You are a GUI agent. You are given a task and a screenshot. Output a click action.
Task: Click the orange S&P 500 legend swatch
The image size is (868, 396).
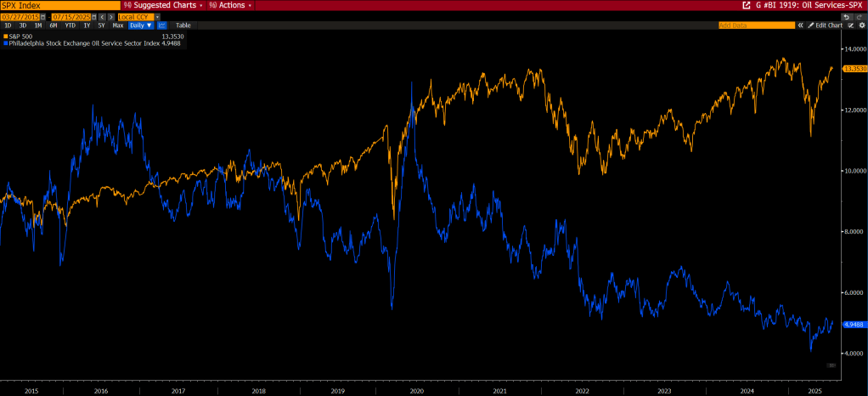6,36
